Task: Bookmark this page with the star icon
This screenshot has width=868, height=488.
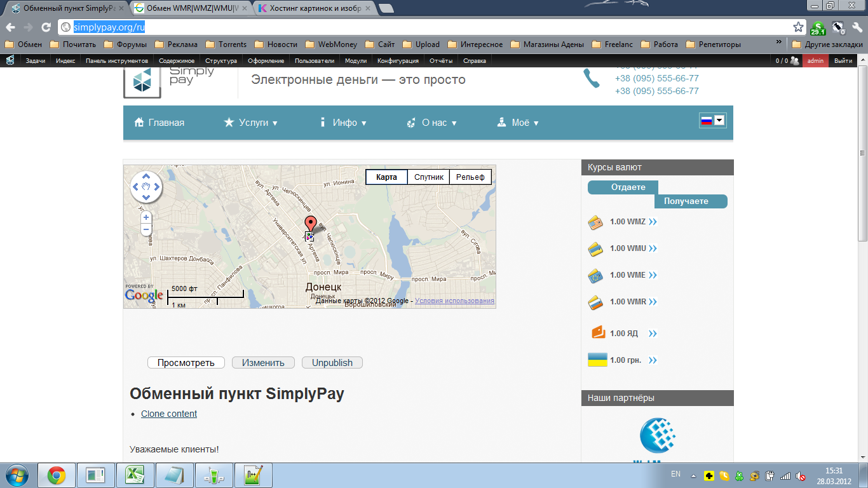Action: pyautogui.click(x=798, y=27)
